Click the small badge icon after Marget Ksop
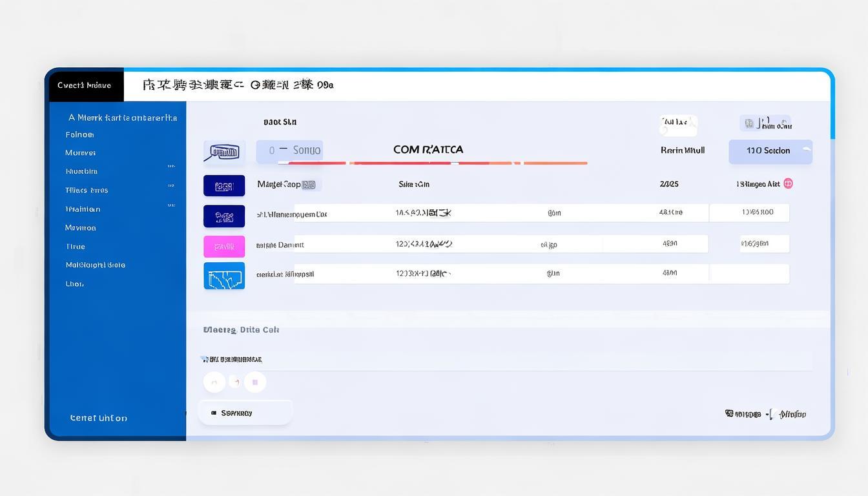Screen dimensions: 868x496 tap(309, 185)
